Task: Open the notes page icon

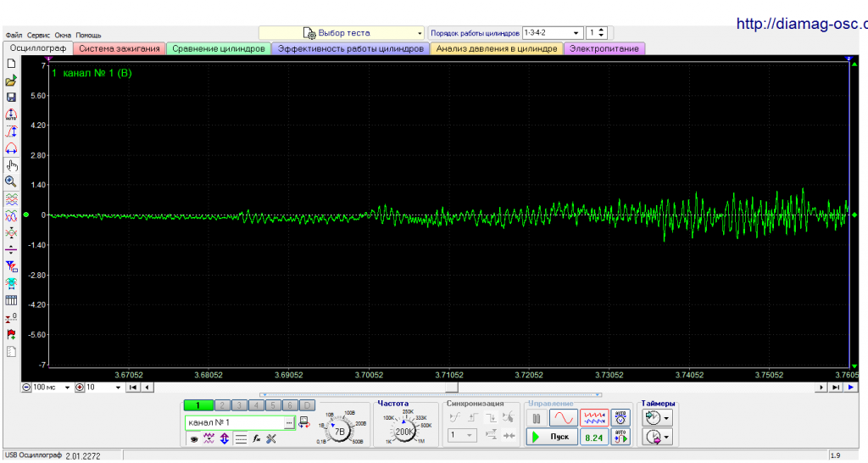Action: tap(11, 351)
